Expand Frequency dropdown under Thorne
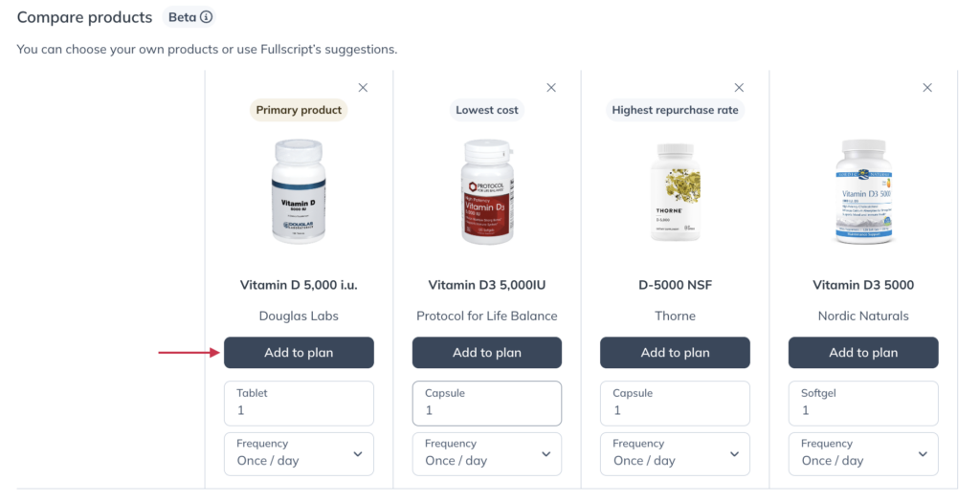The height and width of the screenshot is (502, 980). 675,454
